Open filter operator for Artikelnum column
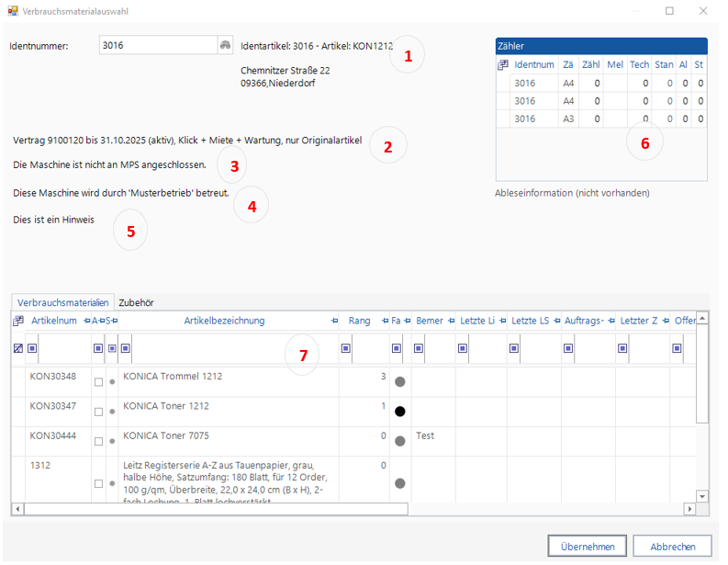The width and height of the screenshot is (728, 565). (x=33, y=348)
